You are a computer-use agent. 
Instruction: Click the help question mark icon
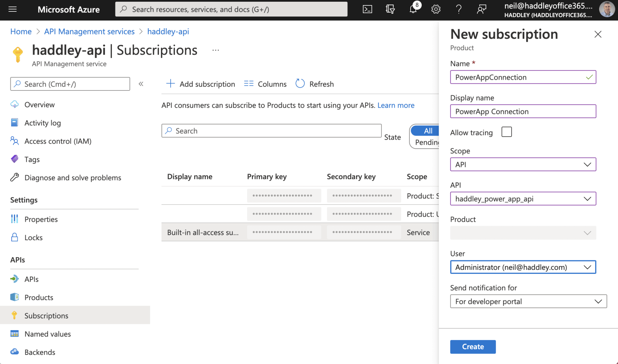(458, 9)
